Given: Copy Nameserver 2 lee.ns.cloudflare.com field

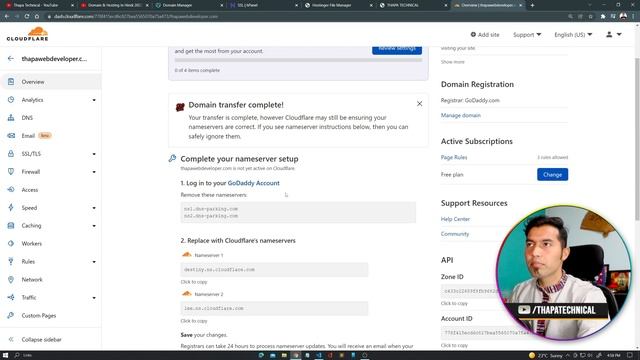Looking at the screenshot, I should click(274, 308).
